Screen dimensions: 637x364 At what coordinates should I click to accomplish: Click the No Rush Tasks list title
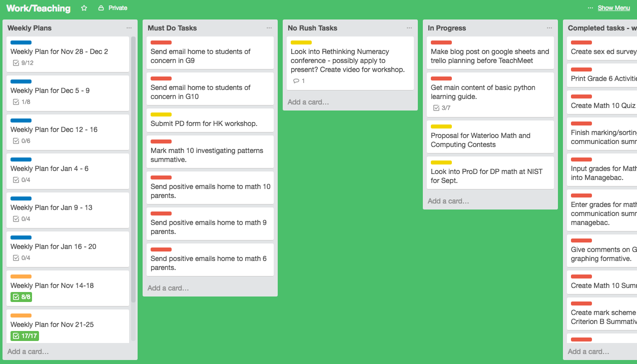(x=313, y=28)
